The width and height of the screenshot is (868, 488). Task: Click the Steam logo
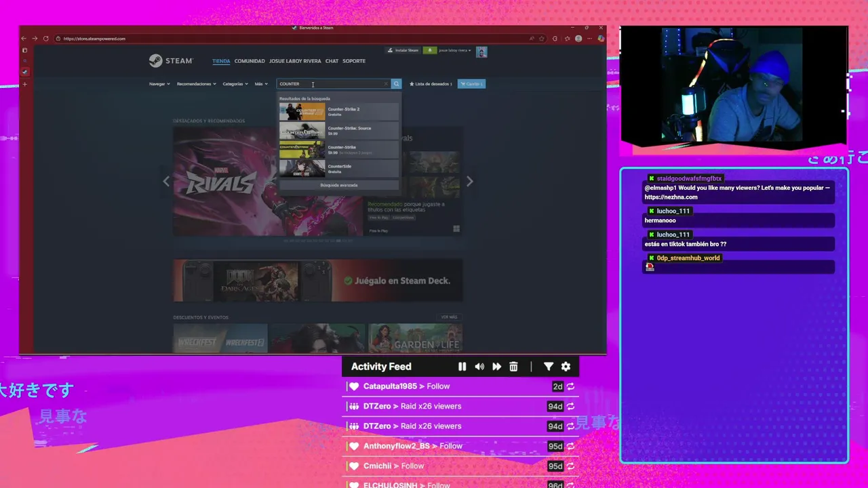click(x=171, y=61)
